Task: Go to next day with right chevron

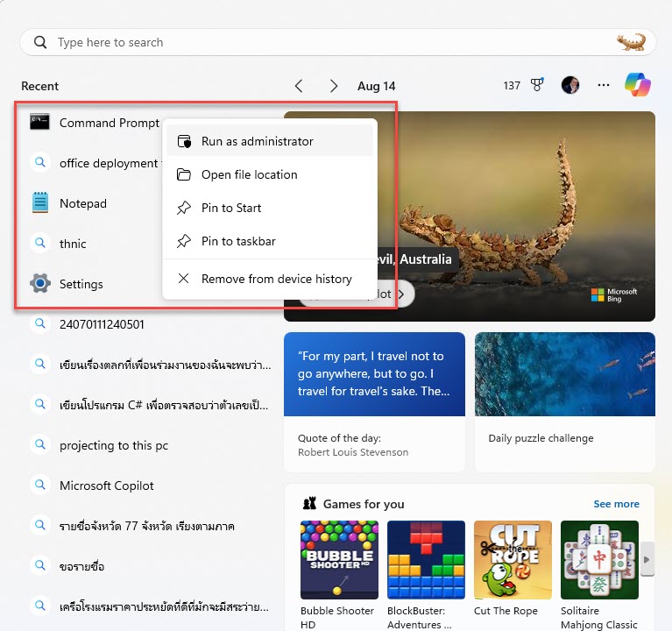Action: pos(333,86)
